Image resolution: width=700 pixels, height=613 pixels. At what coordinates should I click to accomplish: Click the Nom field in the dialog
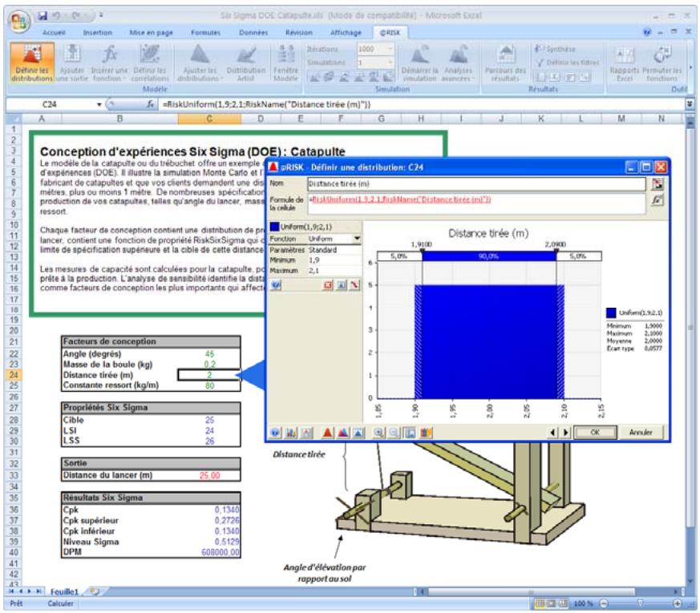point(476,183)
